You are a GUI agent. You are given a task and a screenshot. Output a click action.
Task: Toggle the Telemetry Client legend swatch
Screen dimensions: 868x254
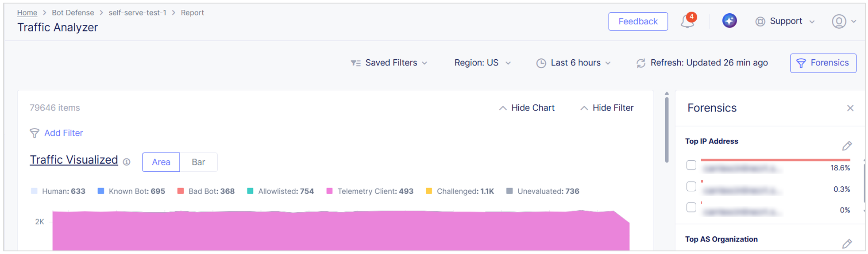[x=329, y=191]
